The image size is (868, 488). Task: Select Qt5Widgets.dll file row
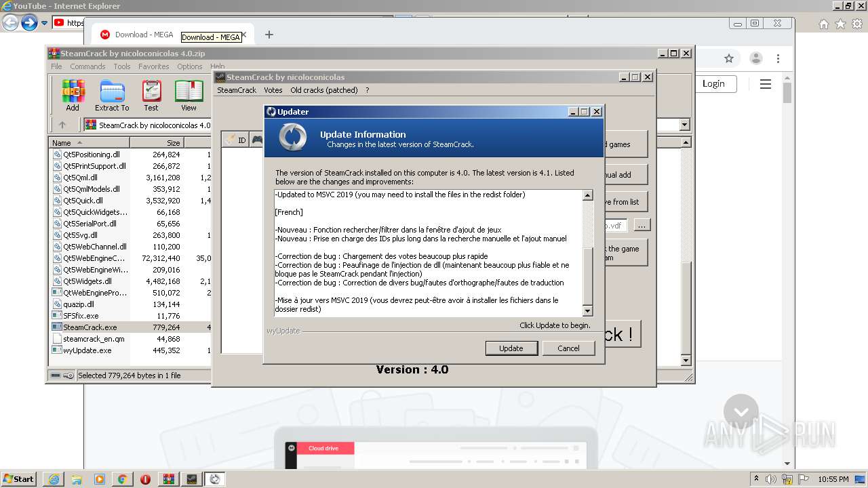tap(131, 281)
